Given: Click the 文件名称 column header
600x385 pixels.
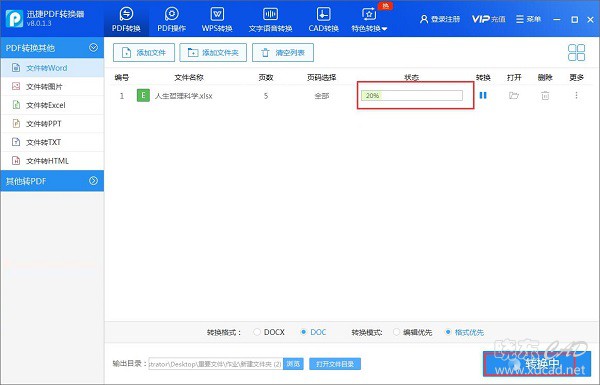Looking at the screenshot, I should coord(189,78).
